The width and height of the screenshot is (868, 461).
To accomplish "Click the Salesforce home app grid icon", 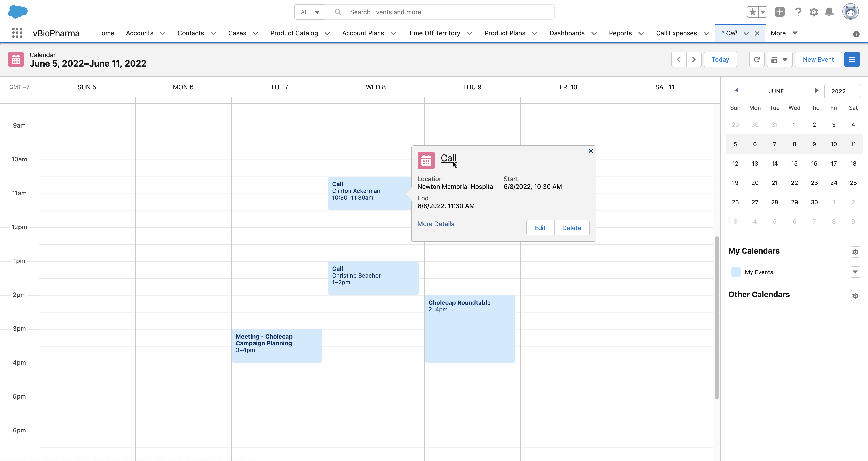I will click(17, 32).
